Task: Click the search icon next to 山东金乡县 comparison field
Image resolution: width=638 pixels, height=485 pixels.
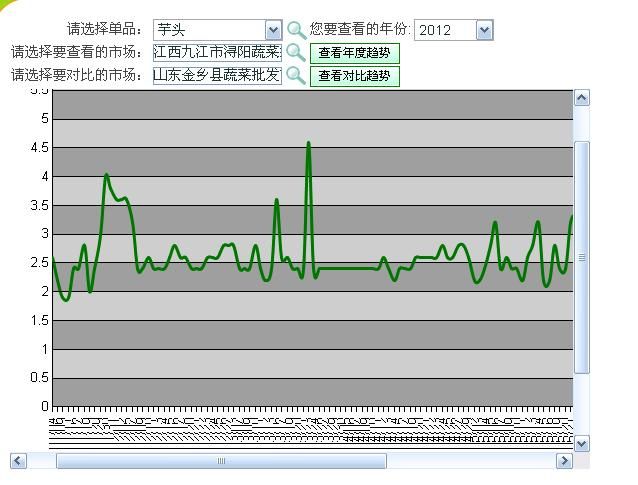Action: [296, 75]
